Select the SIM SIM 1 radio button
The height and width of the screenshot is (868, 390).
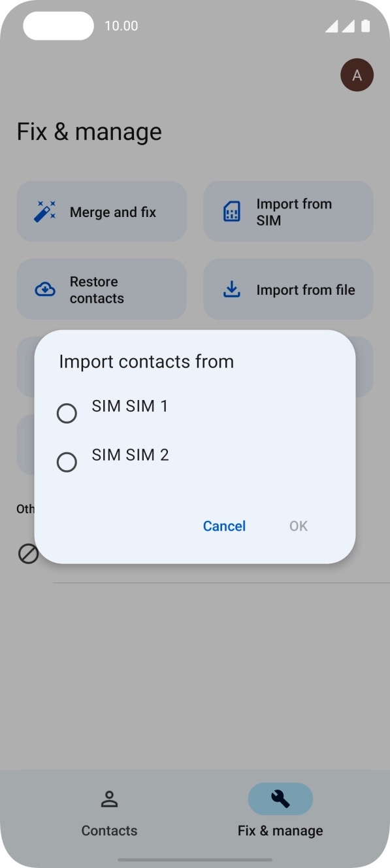click(67, 413)
